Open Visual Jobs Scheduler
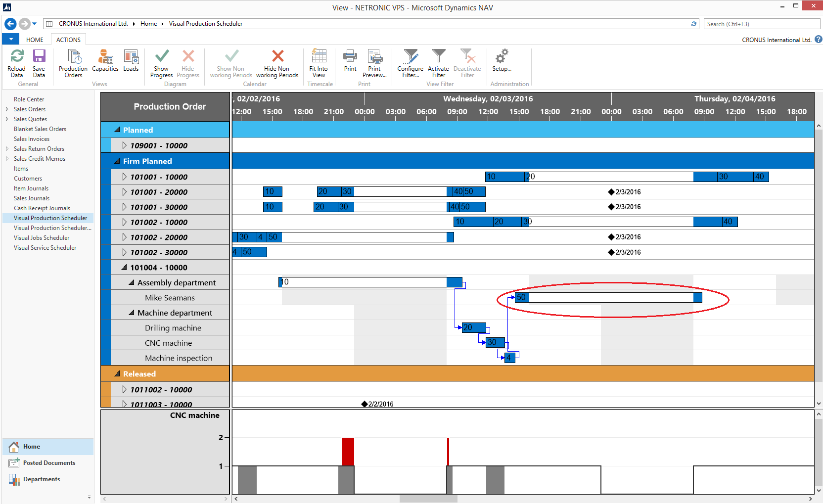This screenshot has height=504, width=823. click(42, 238)
